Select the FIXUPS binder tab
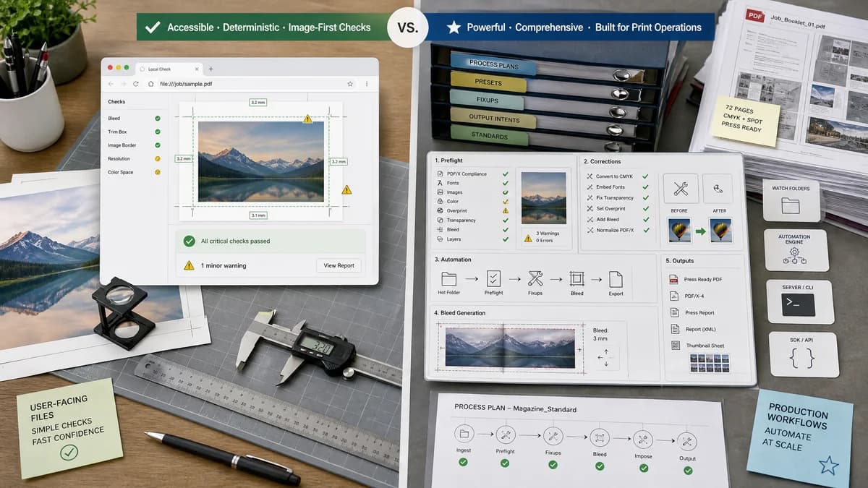The width and height of the screenshot is (868, 488). click(x=487, y=100)
